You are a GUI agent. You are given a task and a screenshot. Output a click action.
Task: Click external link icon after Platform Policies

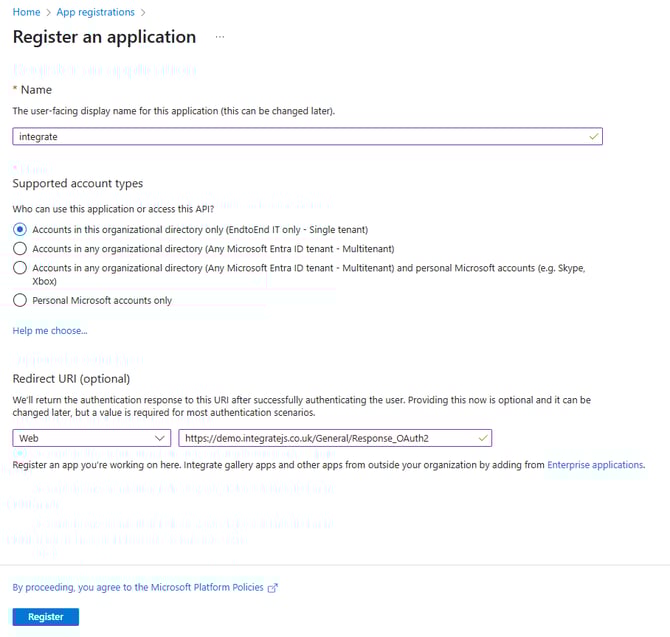pyautogui.click(x=273, y=588)
